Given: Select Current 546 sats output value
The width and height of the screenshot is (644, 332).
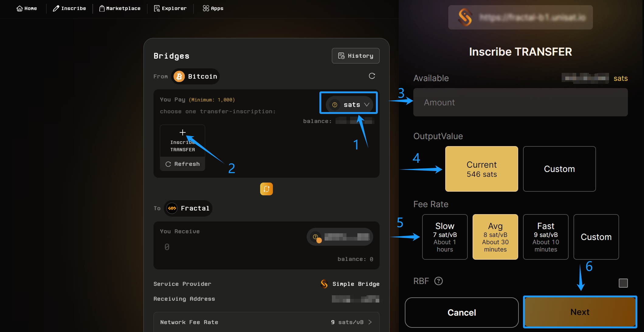Looking at the screenshot, I should (481, 169).
